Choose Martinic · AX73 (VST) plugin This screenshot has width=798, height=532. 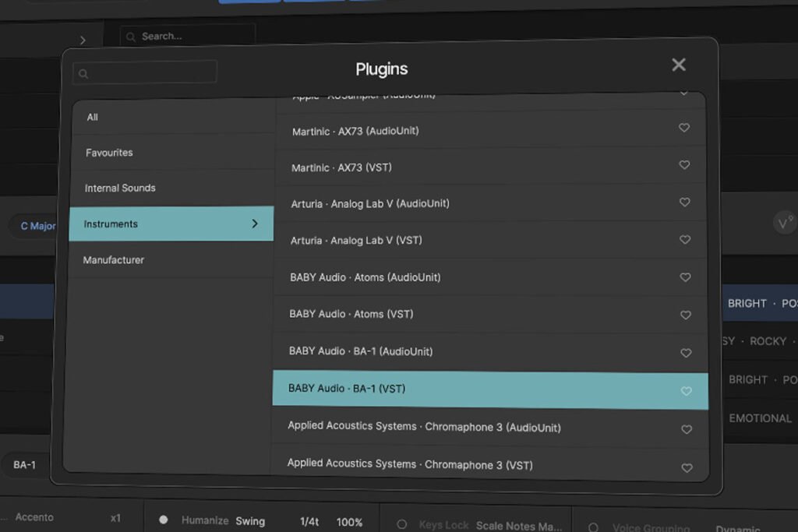coord(489,167)
